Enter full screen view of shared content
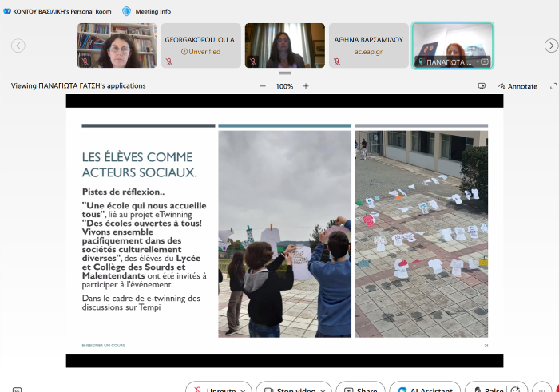This screenshot has width=559, height=392. point(553,86)
